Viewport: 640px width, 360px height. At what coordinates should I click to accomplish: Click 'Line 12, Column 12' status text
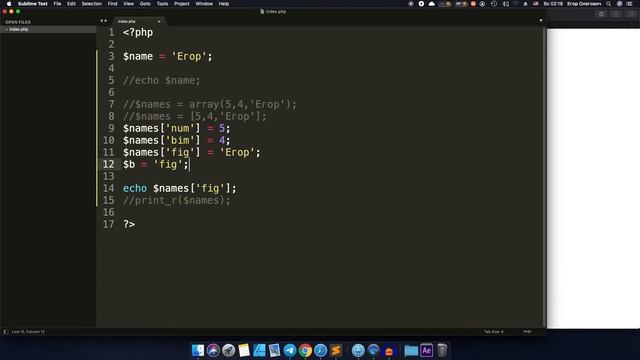coord(28,332)
